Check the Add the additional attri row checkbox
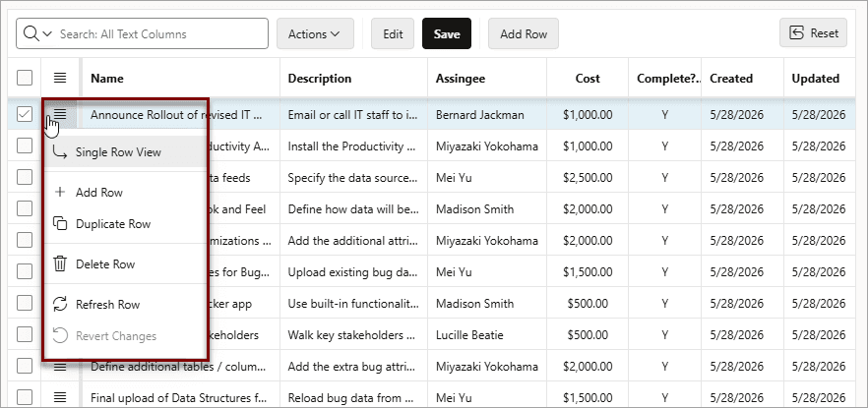The height and width of the screenshot is (408, 868). (x=25, y=241)
